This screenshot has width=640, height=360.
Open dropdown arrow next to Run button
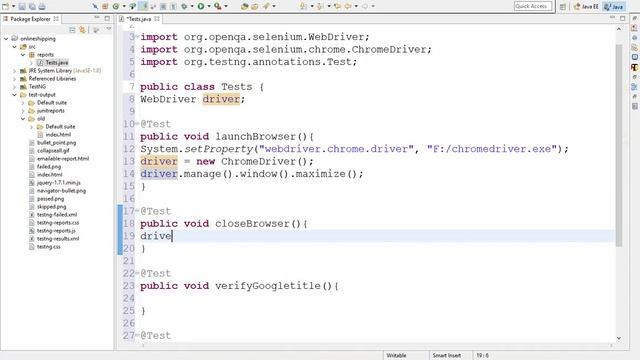[209, 6]
